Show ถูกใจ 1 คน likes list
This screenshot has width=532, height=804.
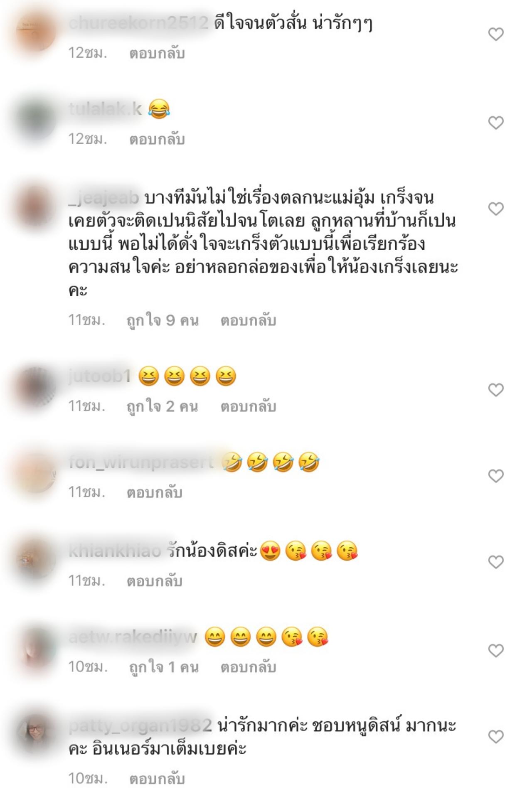[164, 667]
